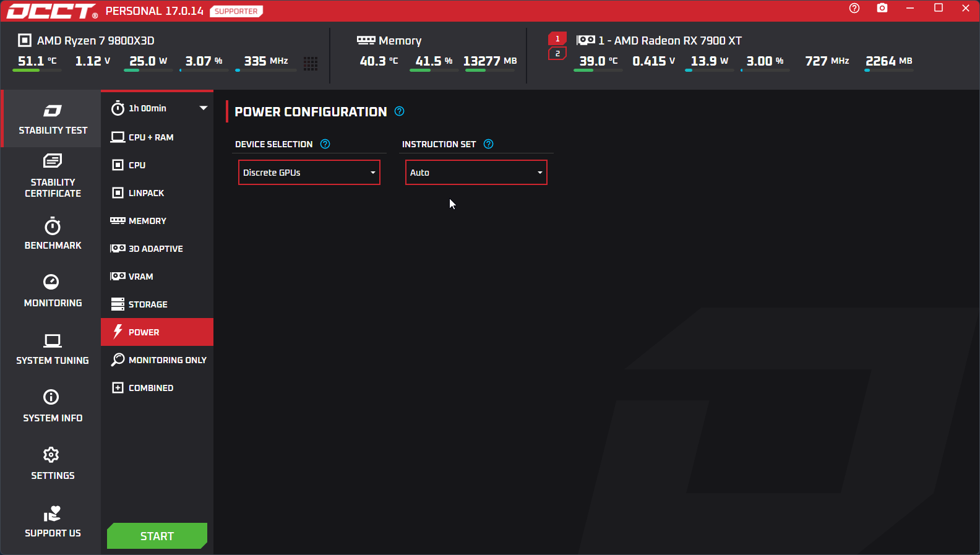Click the GPU temperature 39.0 °C reading
Image resolution: width=980 pixels, height=555 pixels.
click(599, 61)
